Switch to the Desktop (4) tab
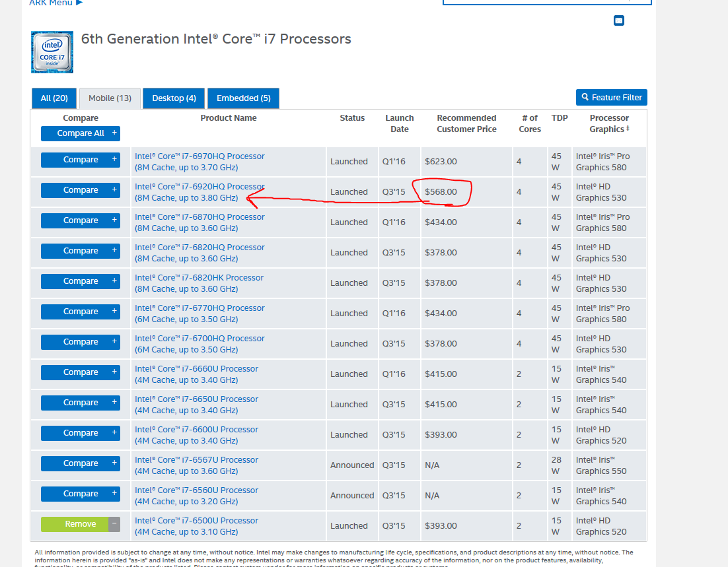728x567 pixels. (x=174, y=98)
